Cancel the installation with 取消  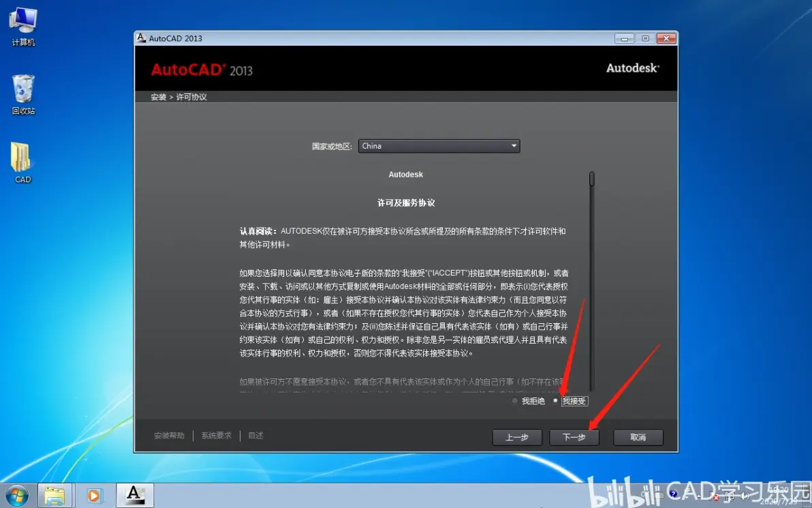coord(638,437)
